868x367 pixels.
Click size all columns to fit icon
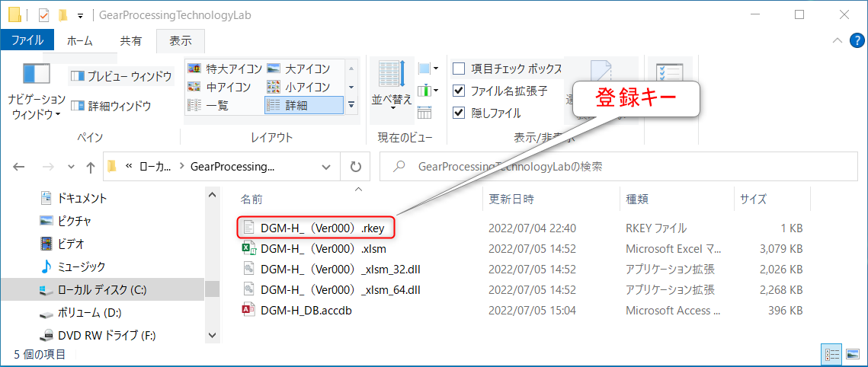[x=424, y=112]
